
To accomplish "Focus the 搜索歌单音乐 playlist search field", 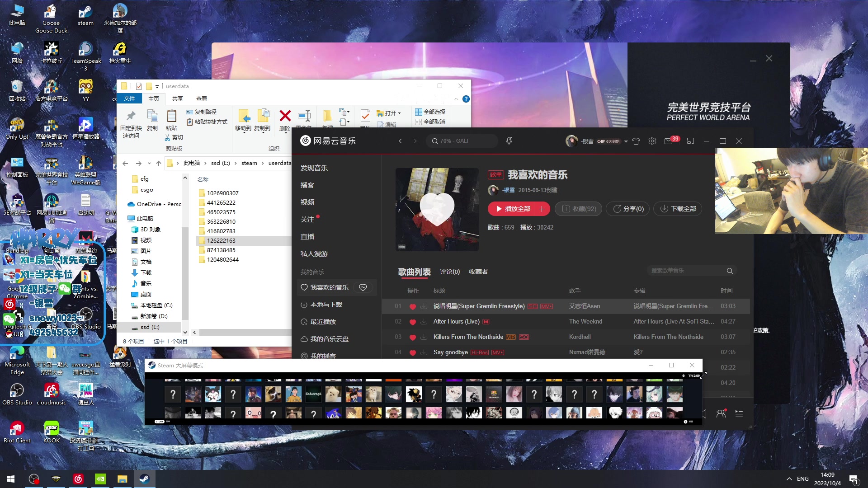I will pyautogui.click(x=687, y=271).
